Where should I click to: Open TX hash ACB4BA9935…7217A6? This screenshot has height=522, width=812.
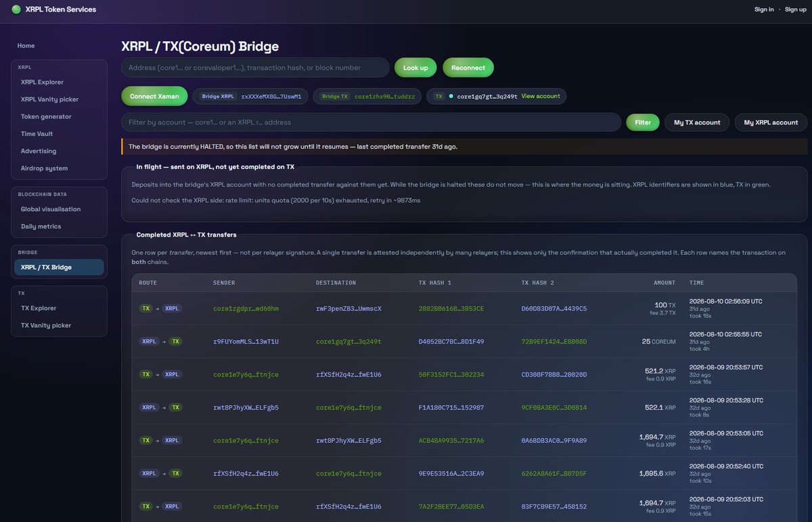[451, 441]
